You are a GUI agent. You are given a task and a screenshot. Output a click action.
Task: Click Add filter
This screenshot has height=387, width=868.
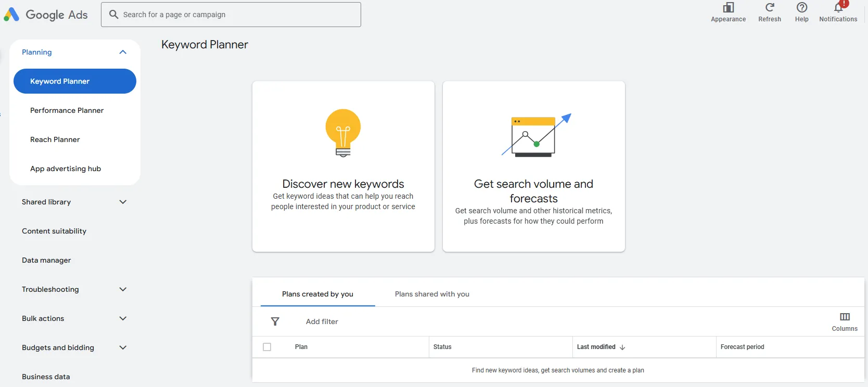322,321
